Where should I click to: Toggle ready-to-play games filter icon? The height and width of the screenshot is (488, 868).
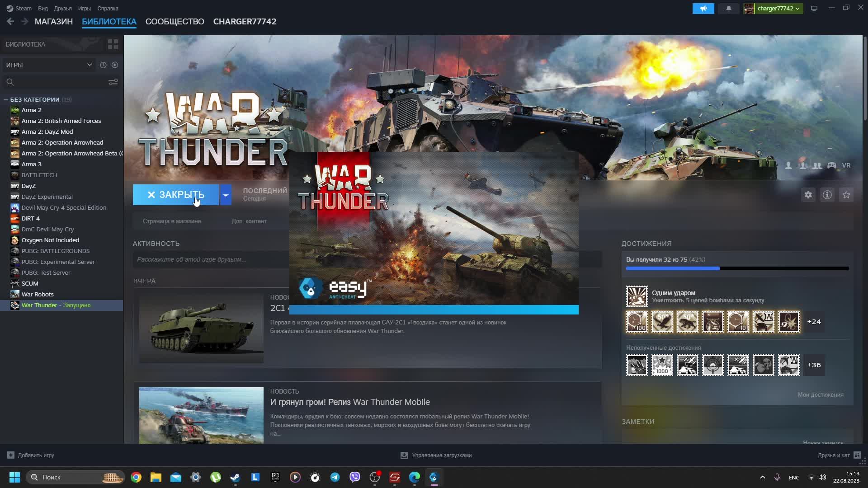tap(115, 65)
